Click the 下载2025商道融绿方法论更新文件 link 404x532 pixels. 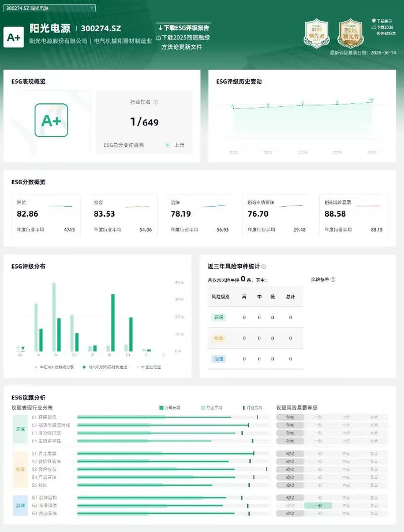(x=184, y=42)
